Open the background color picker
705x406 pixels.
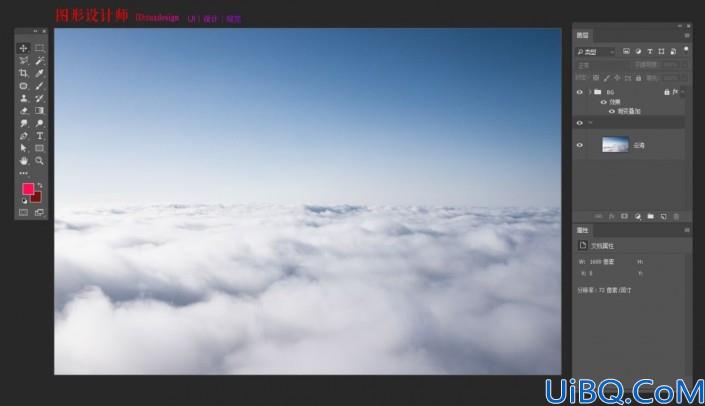point(38,198)
